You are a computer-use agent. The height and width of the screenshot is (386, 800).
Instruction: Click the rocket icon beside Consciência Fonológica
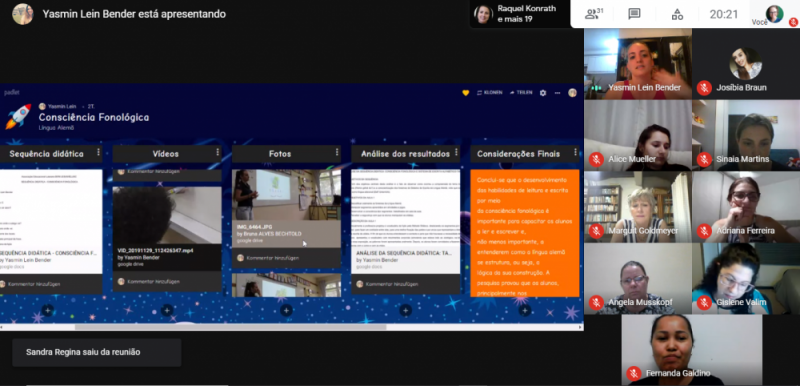[x=18, y=116]
